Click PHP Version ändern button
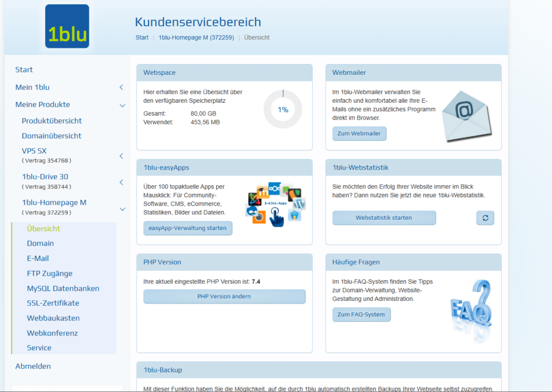 coord(224,297)
